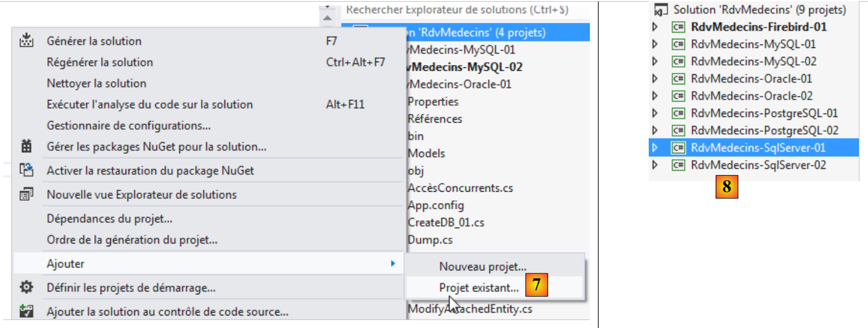The image size is (868, 328).
Task: Click the startup projects gear icon
Action: tap(26, 287)
